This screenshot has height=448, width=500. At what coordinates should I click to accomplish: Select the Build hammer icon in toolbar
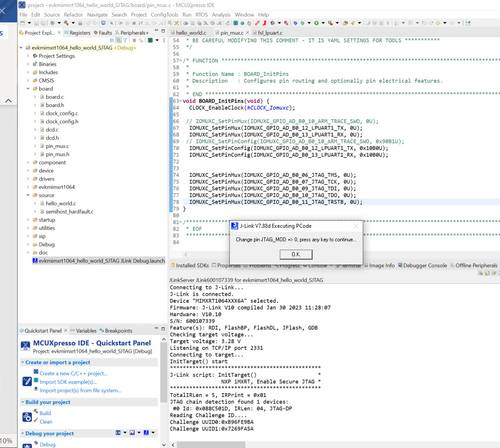(67, 22)
